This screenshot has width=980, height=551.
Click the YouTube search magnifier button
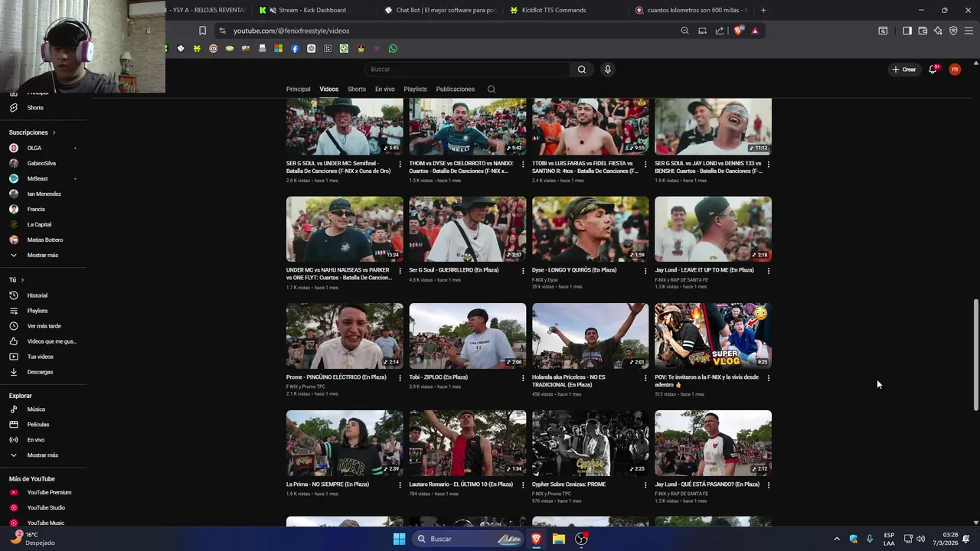(582, 70)
